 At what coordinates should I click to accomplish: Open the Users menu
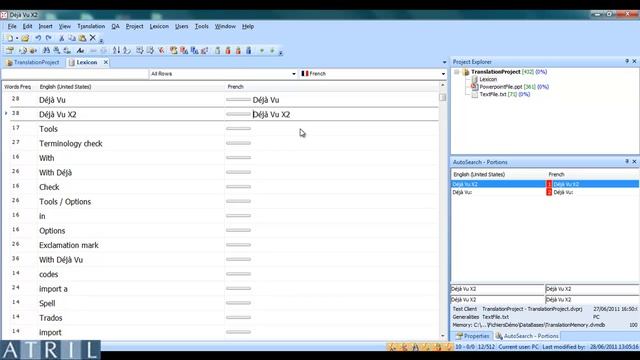pos(182,26)
